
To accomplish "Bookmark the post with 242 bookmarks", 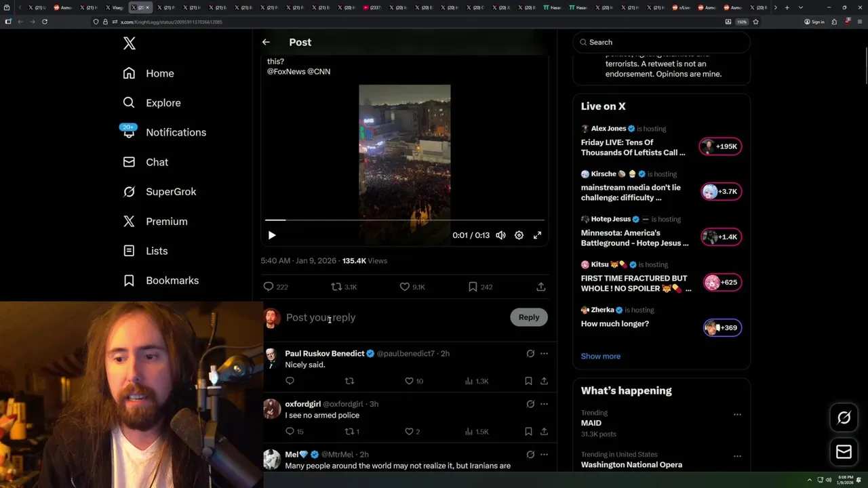I will [480, 287].
